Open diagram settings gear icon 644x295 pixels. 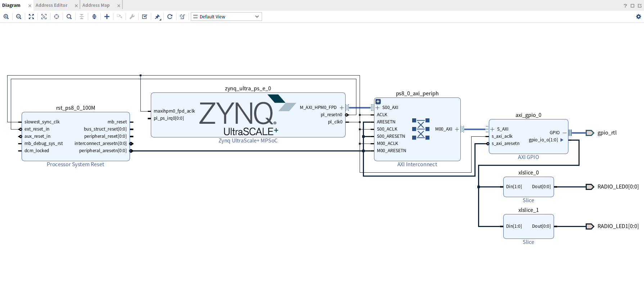[639, 17]
